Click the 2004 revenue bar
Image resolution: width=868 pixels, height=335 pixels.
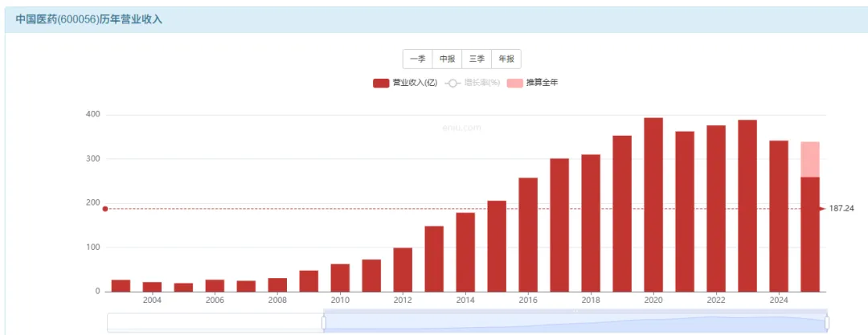[152, 287]
